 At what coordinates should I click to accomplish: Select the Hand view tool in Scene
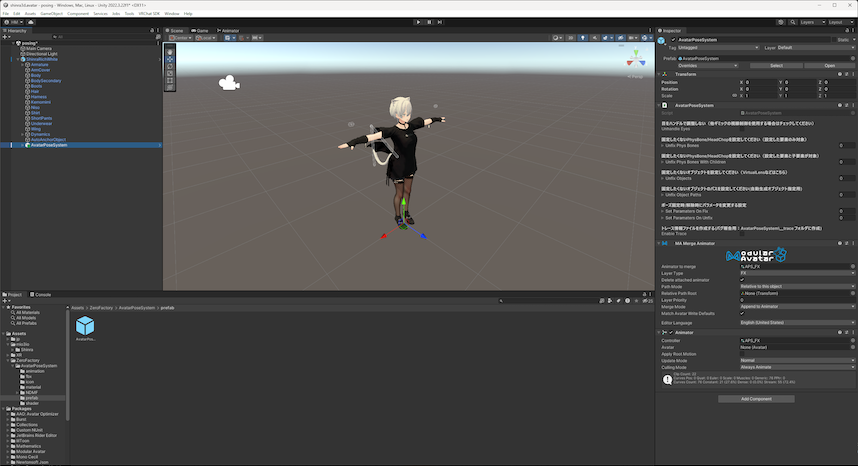click(x=170, y=51)
